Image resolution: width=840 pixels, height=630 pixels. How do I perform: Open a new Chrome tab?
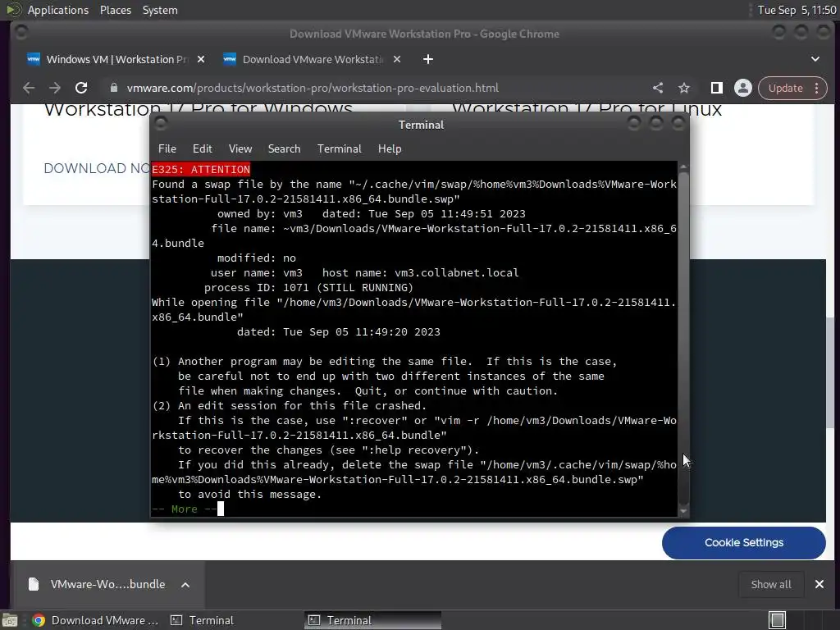tap(428, 59)
